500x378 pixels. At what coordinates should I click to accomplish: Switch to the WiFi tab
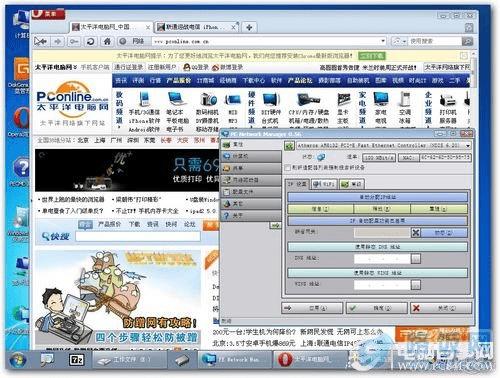[324, 184]
